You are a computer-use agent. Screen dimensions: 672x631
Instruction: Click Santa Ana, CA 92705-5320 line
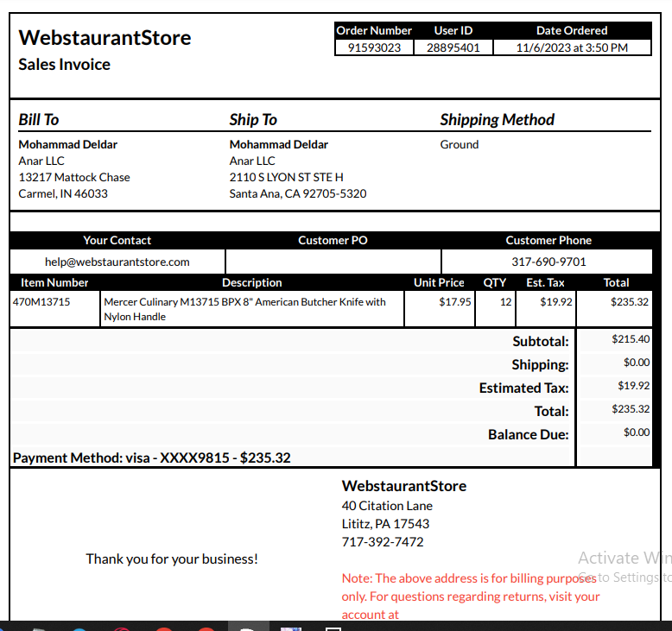pos(298,193)
